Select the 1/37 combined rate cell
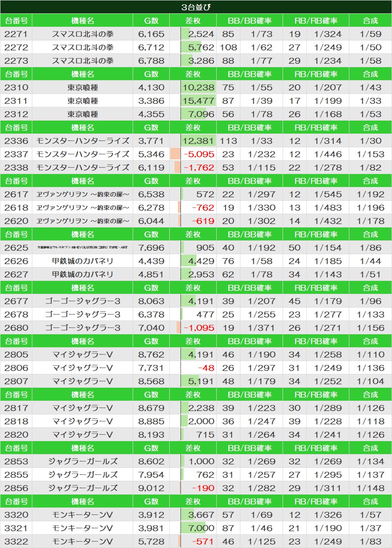Image resolution: width=392 pixels, height=548 pixels. (x=370, y=528)
